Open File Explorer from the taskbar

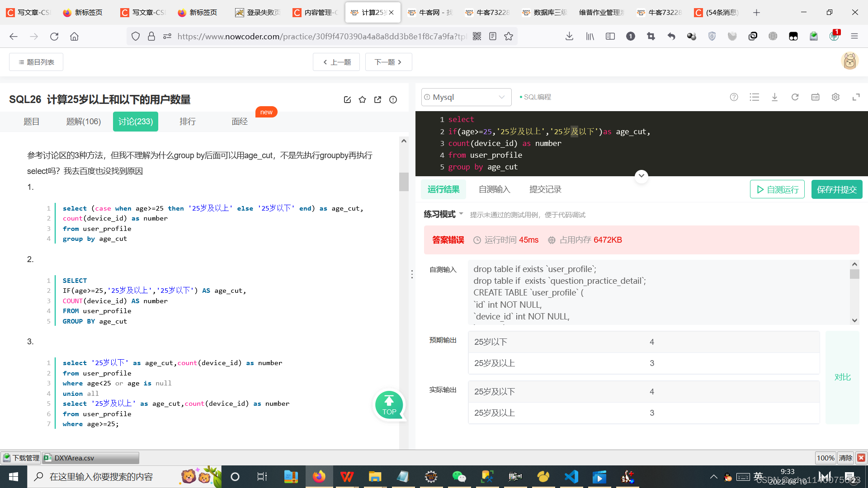click(x=375, y=477)
